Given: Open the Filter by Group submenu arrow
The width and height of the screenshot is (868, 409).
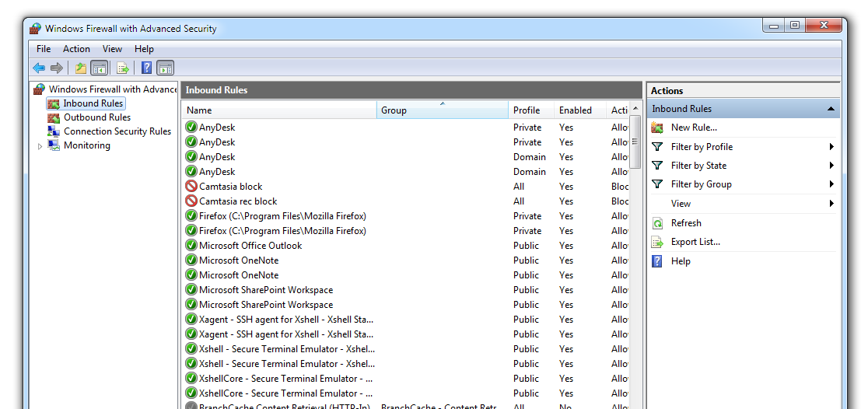Looking at the screenshot, I should coord(831,184).
